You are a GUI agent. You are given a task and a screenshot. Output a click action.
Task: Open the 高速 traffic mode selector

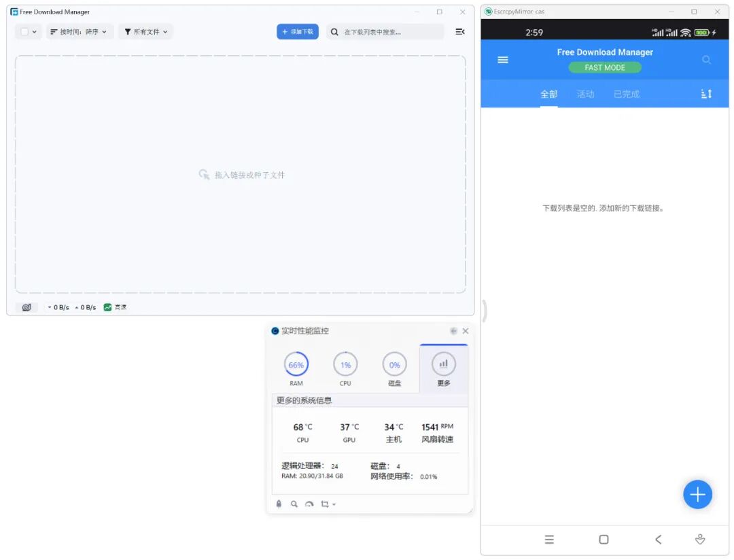[x=115, y=307]
